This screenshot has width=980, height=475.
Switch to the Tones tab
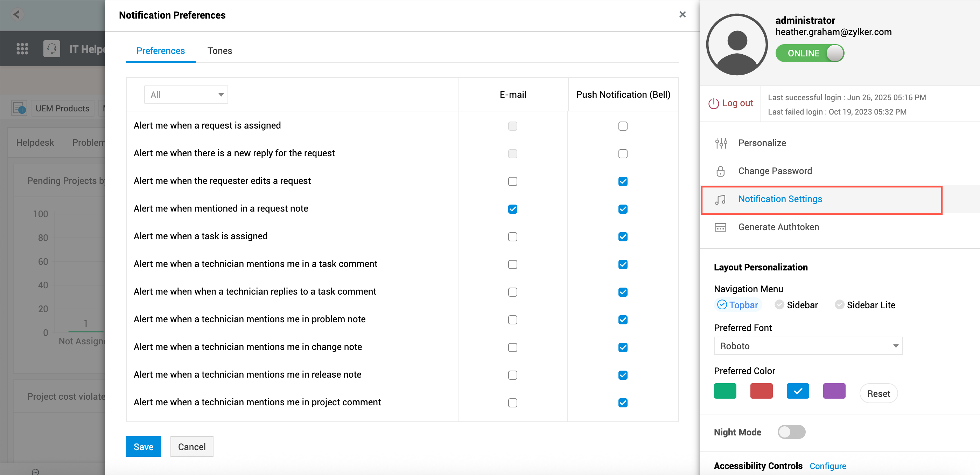coord(219,51)
